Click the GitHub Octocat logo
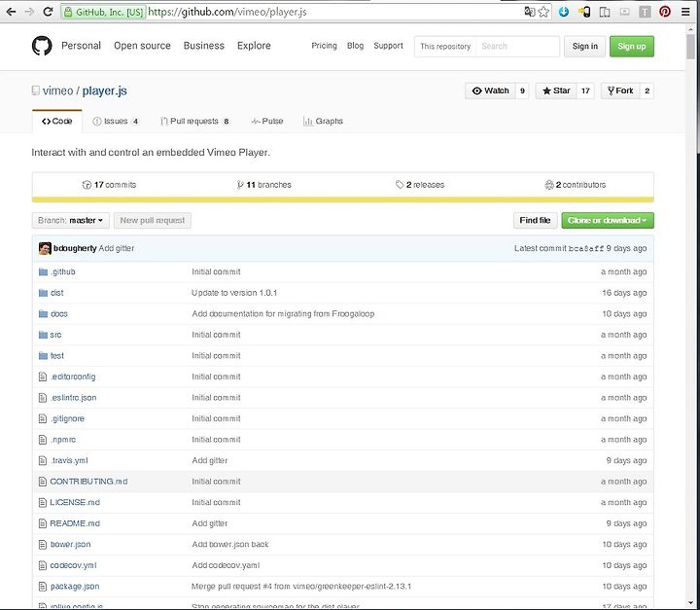 click(x=42, y=46)
